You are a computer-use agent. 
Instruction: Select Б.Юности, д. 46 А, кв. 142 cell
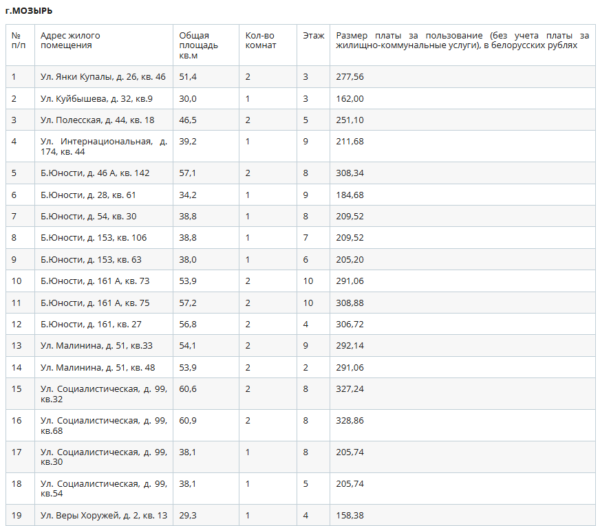pyautogui.click(x=94, y=172)
